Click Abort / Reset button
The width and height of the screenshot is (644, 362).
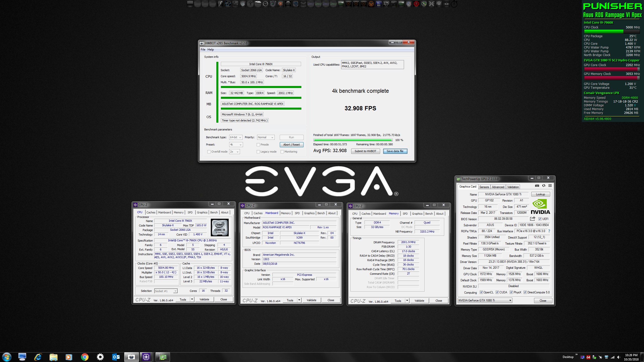tap(292, 145)
